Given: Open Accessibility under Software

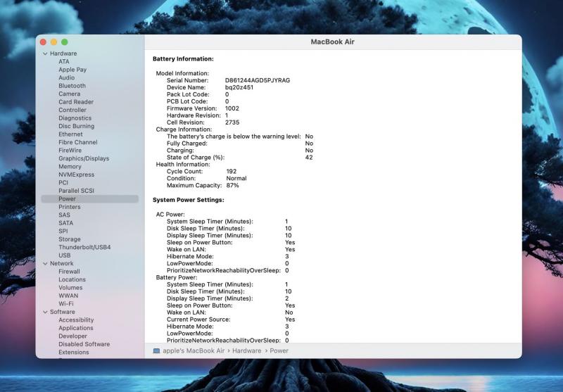Looking at the screenshot, I should [76, 320].
